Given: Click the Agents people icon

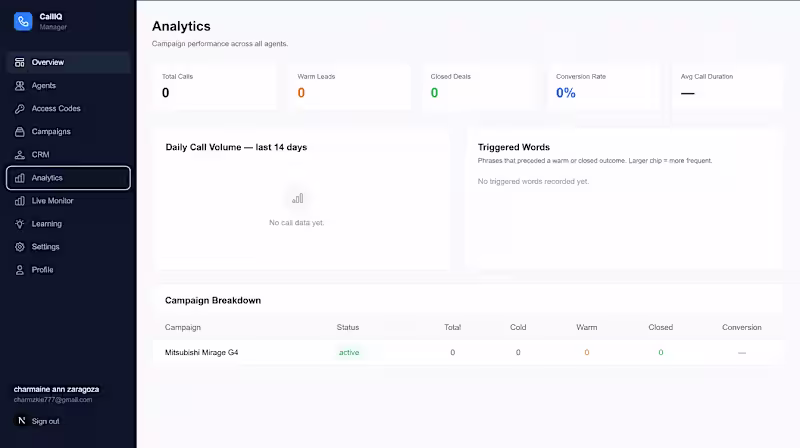Looking at the screenshot, I should (x=19, y=86).
